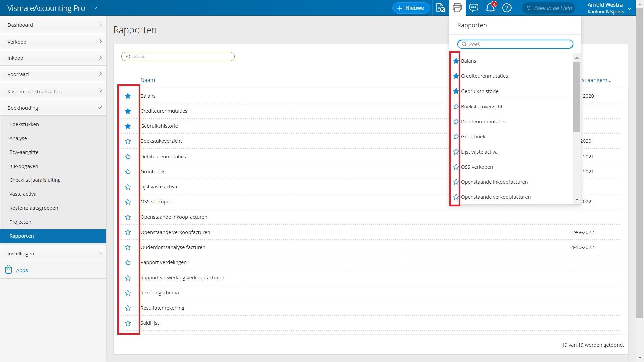Click the help question mark icon
The width and height of the screenshot is (644, 362).
tap(507, 8)
